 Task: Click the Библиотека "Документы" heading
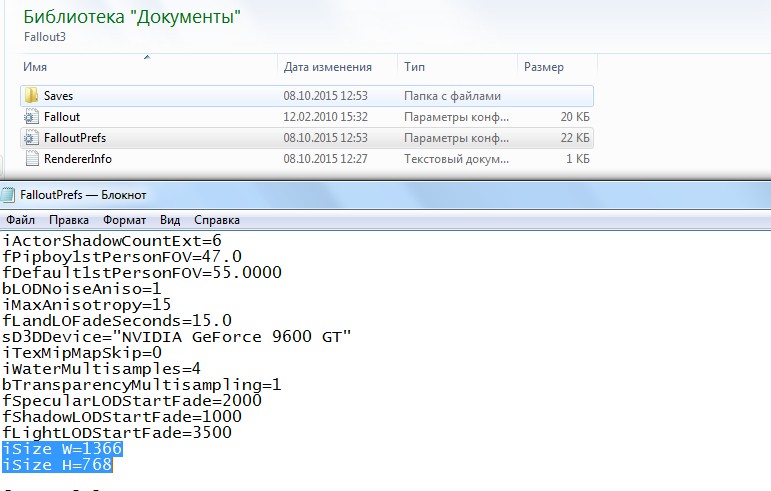click(x=132, y=17)
